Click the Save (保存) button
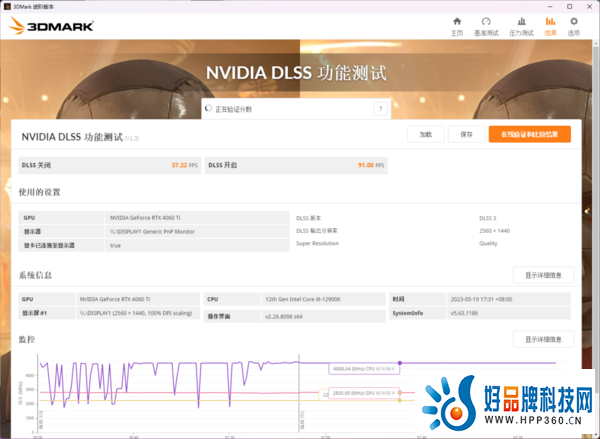 (x=466, y=134)
